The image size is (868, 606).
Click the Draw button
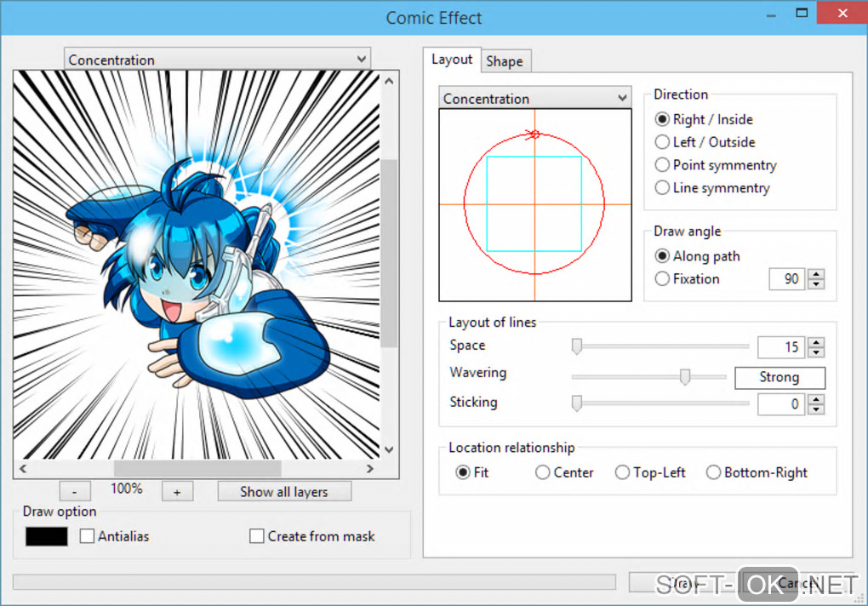pos(684,583)
